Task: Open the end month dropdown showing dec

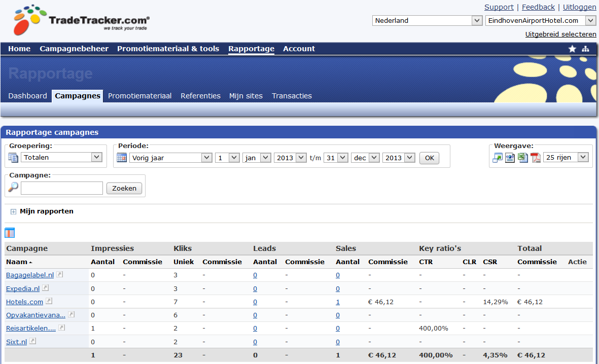Action: (365, 158)
